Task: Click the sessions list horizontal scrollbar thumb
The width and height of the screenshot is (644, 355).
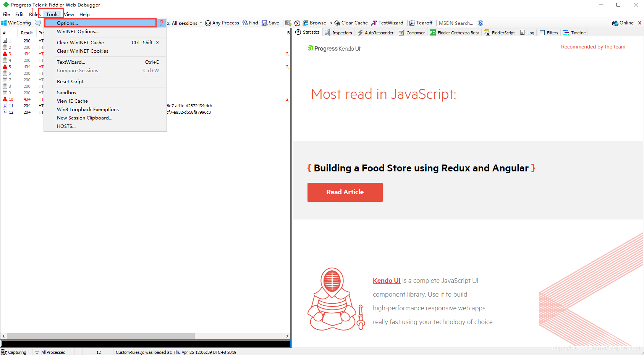Action: coord(101,336)
